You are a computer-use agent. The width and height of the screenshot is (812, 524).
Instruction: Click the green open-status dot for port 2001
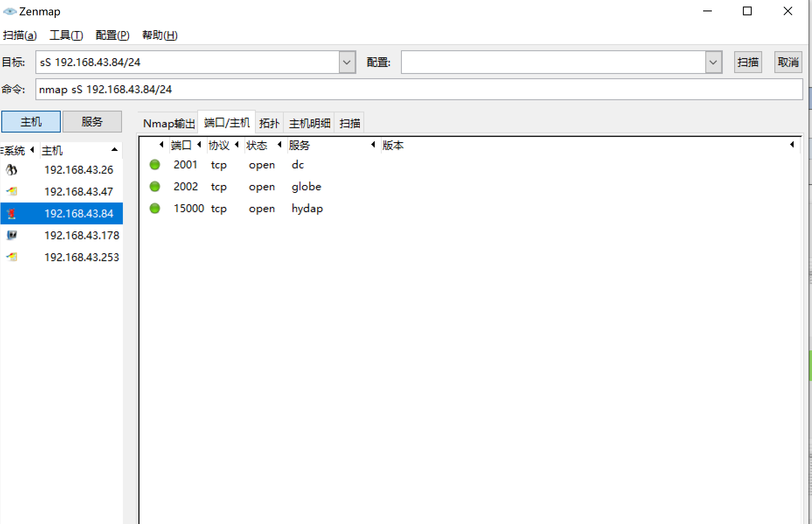tap(155, 165)
